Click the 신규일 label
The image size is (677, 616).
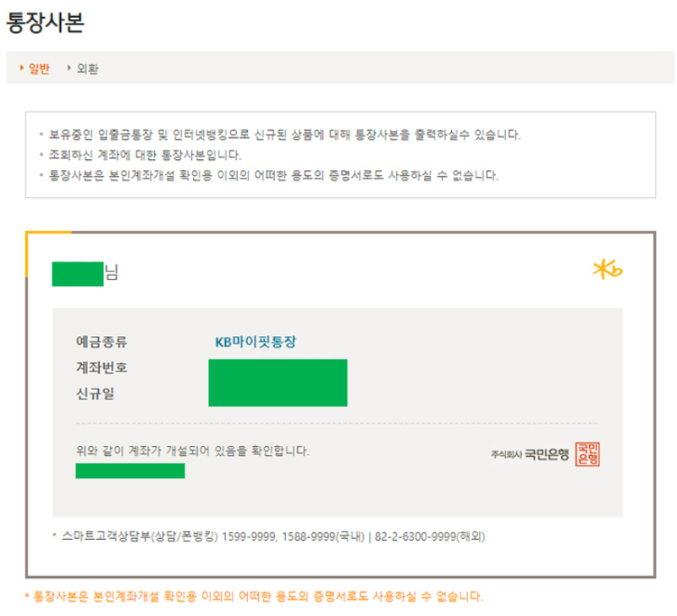point(95,393)
